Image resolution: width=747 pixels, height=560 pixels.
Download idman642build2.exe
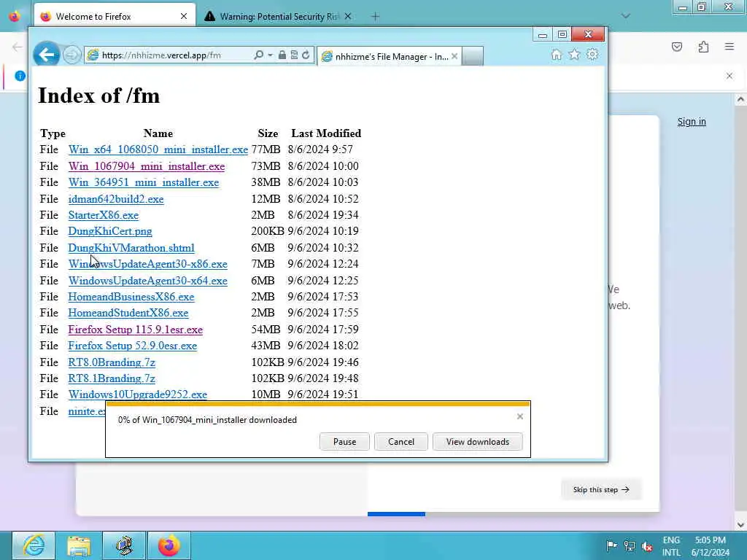tap(116, 199)
